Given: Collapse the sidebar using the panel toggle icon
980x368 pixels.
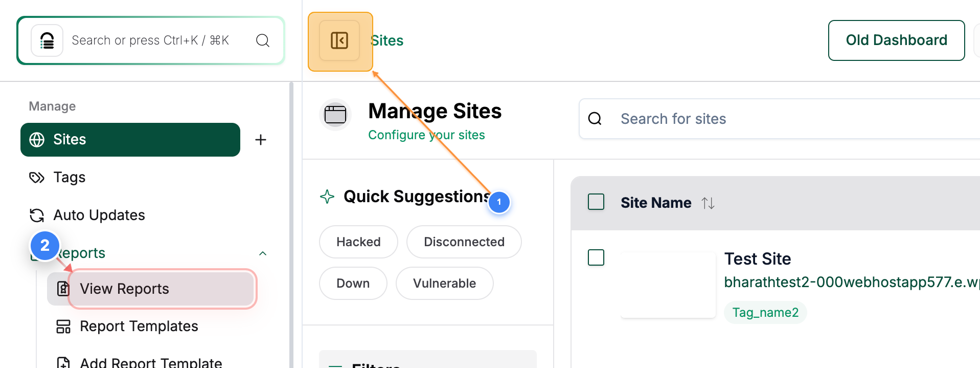Looking at the screenshot, I should point(340,40).
